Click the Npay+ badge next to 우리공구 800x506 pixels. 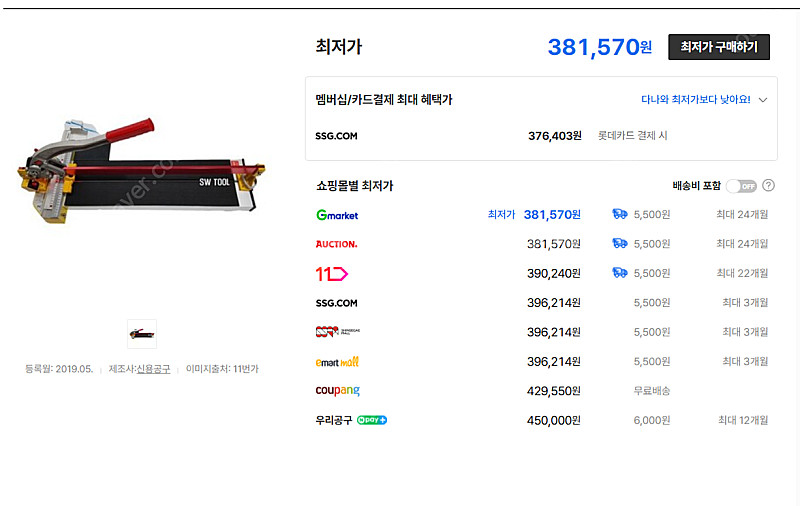(372, 420)
